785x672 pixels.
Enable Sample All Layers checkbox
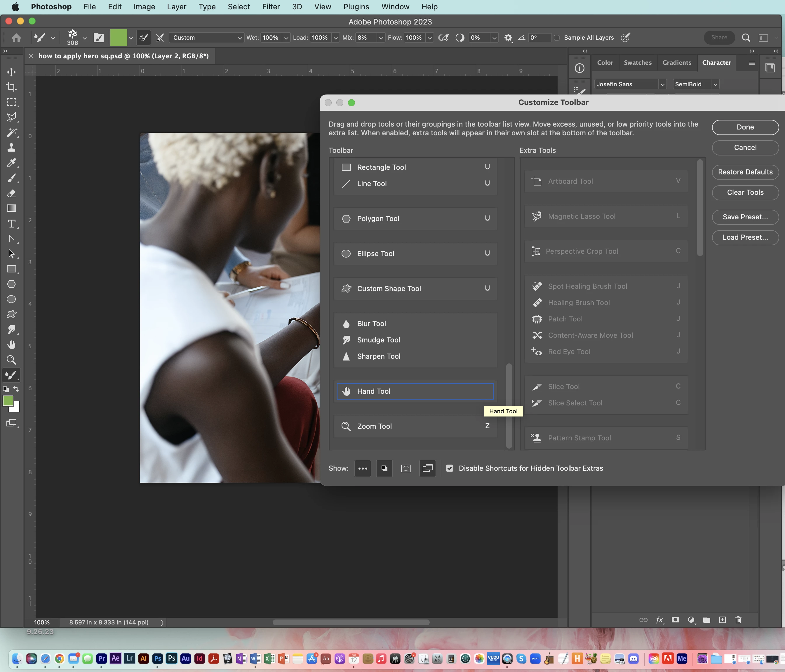tap(556, 38)
